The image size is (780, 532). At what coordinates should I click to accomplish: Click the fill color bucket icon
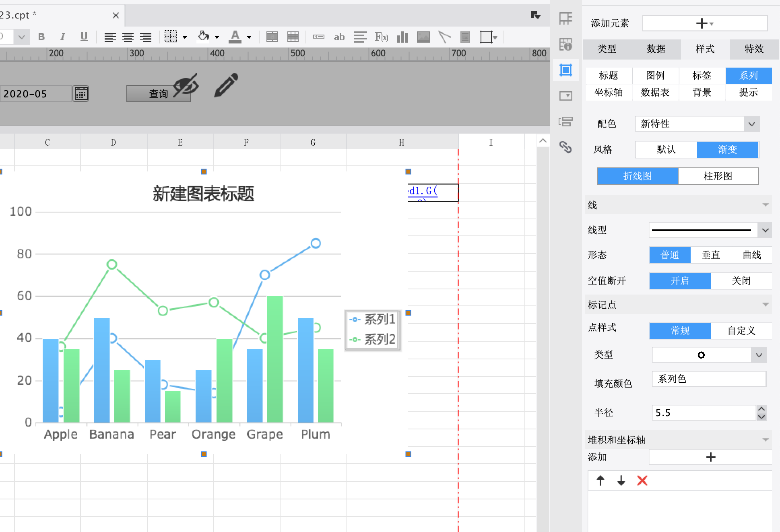(204, 37)
